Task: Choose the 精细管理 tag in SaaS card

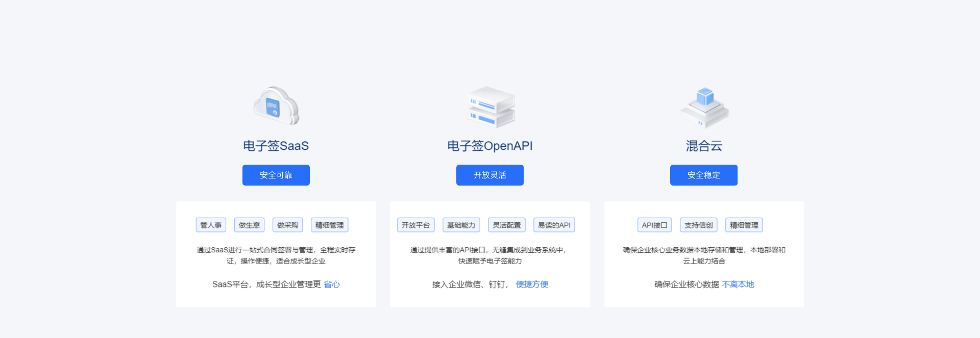Action: [x=329, y=225]
